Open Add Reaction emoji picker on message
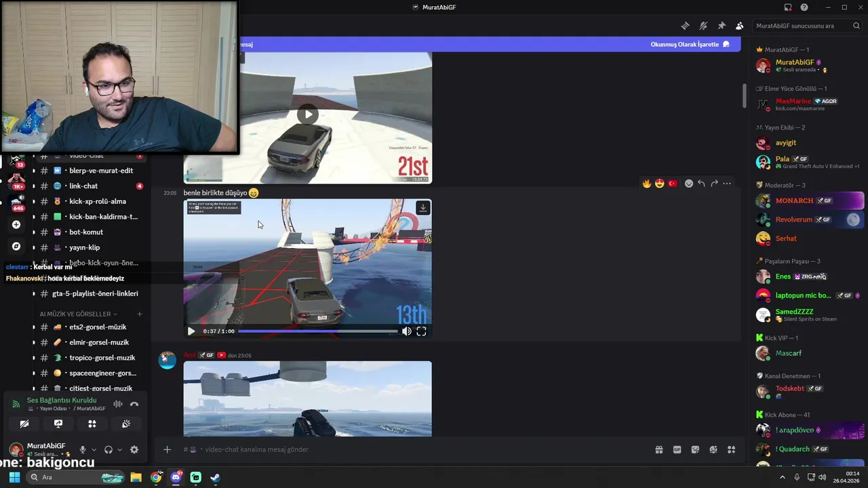Screen dimensions: 868x488 [x=689, y=184]
